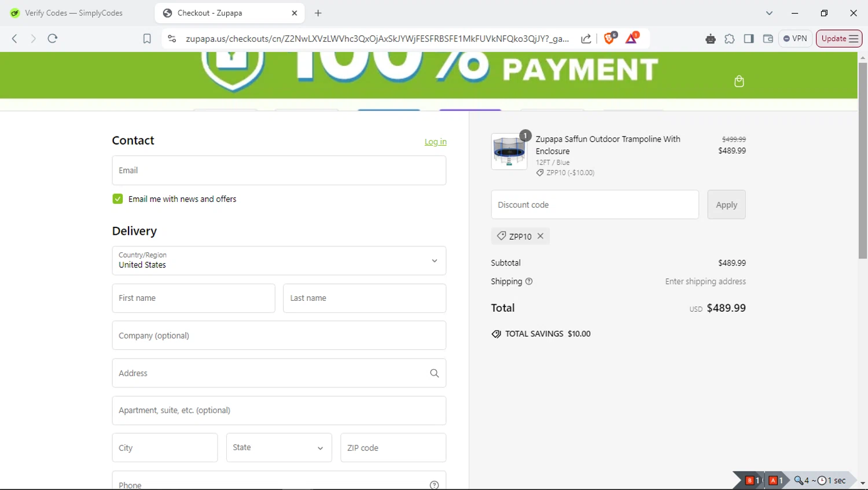Click the Enter shipping address text
Viewport: 868px width, 490px height.
[705, 282]
